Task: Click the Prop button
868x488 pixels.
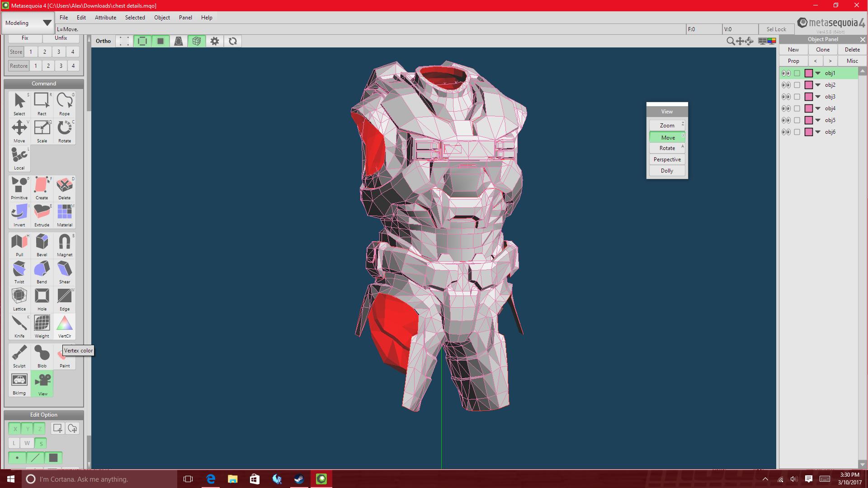Action: click(x=793, y=61)
